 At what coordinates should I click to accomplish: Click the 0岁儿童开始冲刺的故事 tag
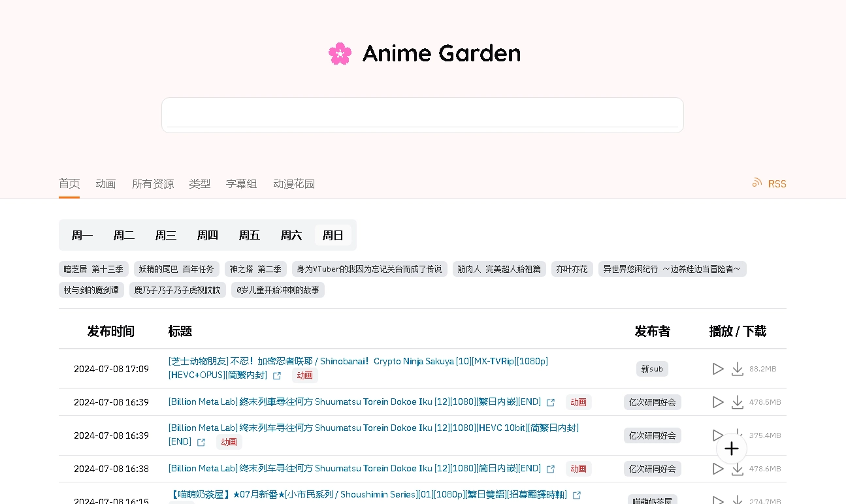coord(278,290)
